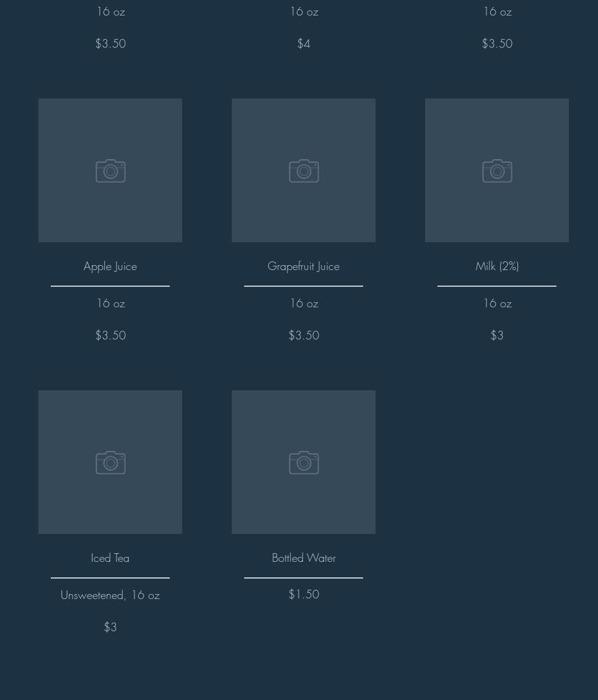Click the camera icon above Apple Juice
598x700 pixels.
(x=110, y=171)
